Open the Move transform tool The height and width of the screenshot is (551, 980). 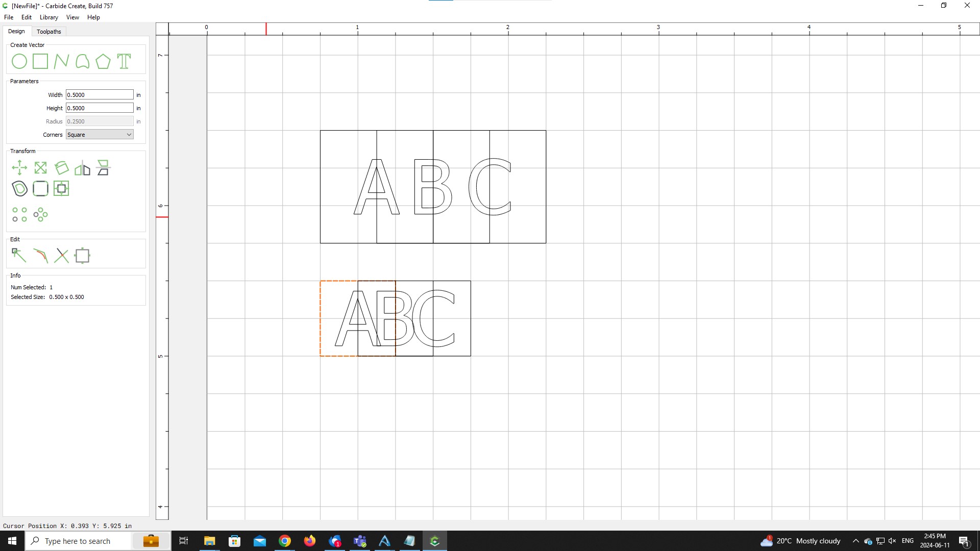(19, 168)
